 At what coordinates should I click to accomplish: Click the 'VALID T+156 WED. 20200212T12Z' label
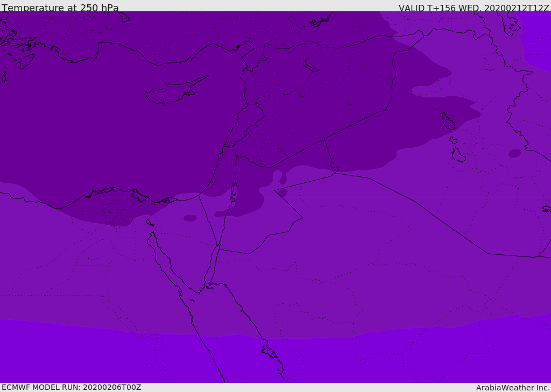(x=474, y=8)
